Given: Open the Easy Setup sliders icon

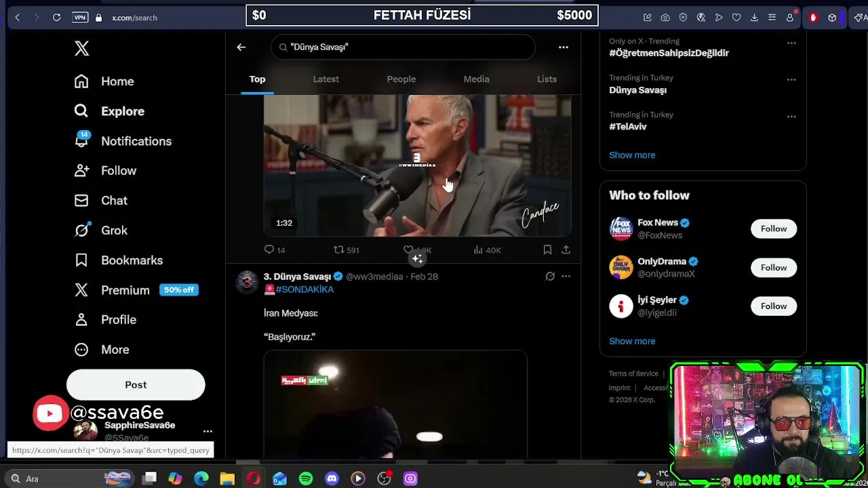Looking at the screenshot, I should [x=772, y=18].
